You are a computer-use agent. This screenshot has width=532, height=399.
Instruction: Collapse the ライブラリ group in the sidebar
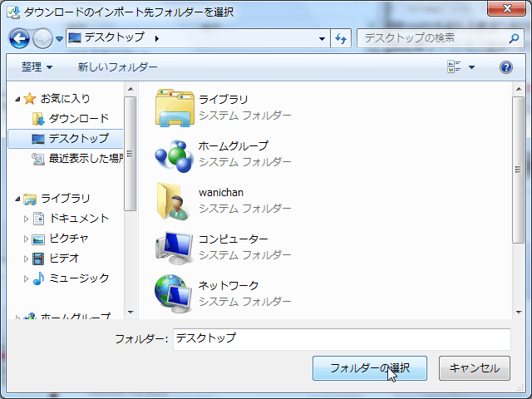(x=17, y=199)
